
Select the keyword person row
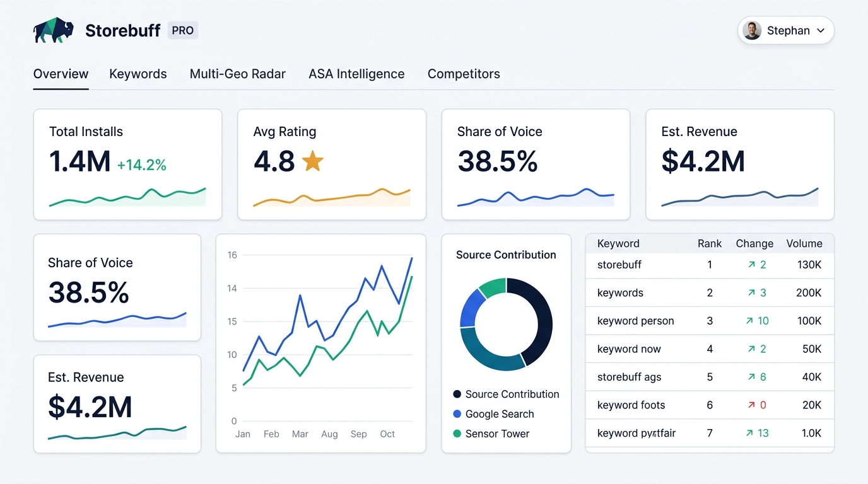(x=710, y=321)
